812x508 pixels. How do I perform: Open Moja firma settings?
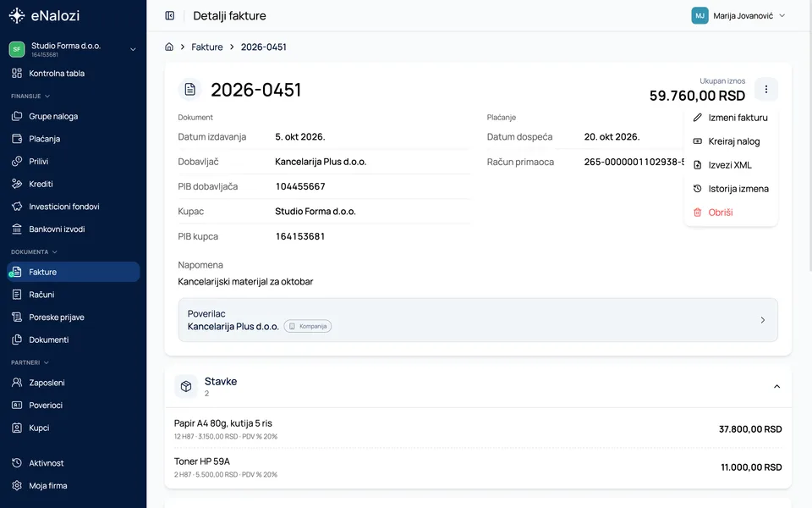click(73, 486)
